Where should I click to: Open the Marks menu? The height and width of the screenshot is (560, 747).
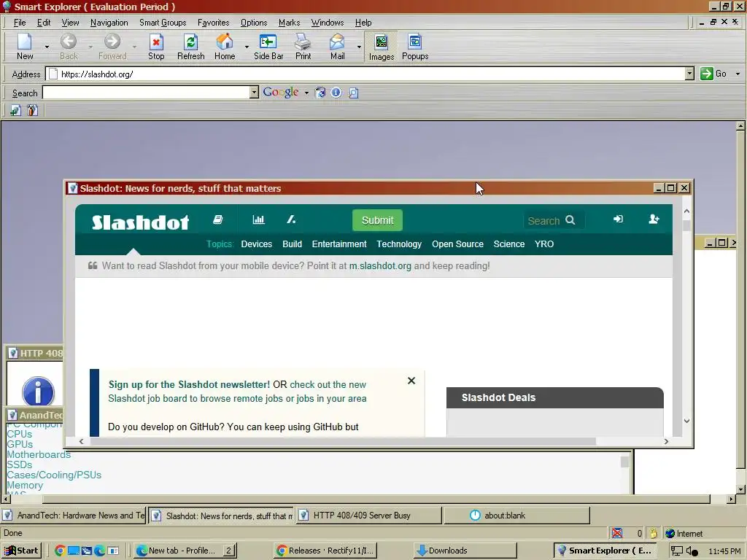289,23
